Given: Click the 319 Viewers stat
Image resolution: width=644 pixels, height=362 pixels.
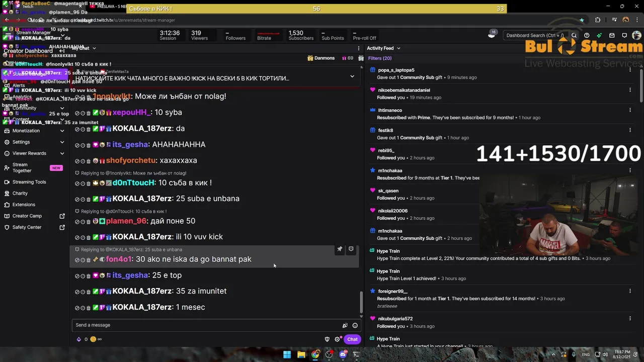Looking at the screenshot, I should coord(199,35).
